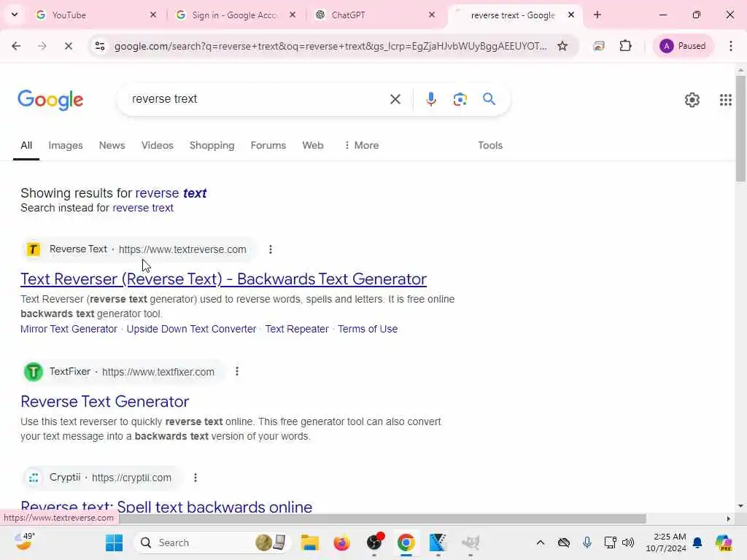Open Text Reverser Backwards Text Generator result
The height and width of the screenshot is (560, 747).
[x=223, y=279]
